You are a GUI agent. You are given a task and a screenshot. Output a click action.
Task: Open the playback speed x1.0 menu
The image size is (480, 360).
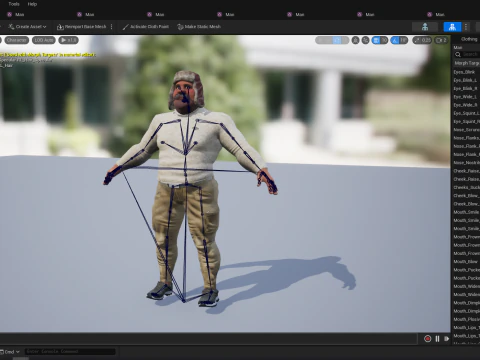[68, 40]
